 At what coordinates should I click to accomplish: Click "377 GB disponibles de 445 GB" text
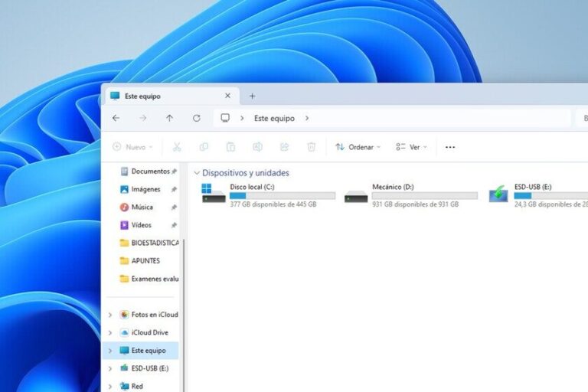[x=273, y=204]
